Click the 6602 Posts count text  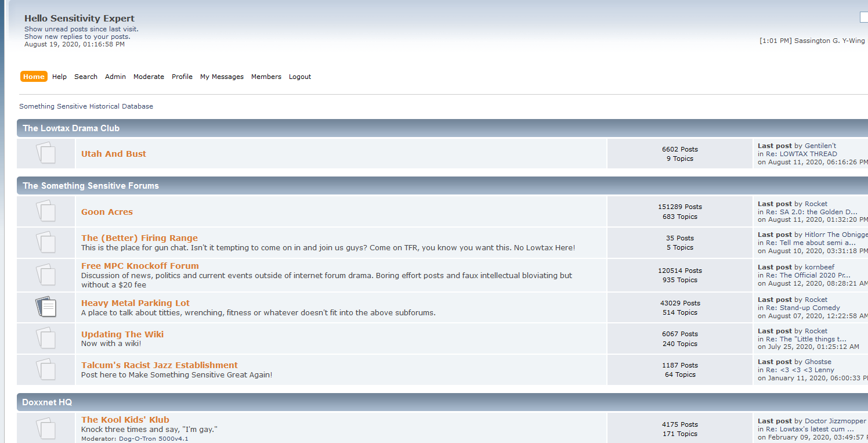pyautogui.click(x=680, y=149)
